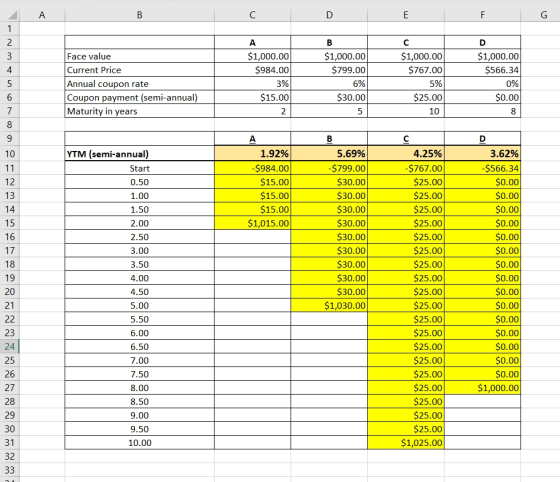Select row header 10
Viewport: 560px width, 482px height.
(x=10, y=154)
